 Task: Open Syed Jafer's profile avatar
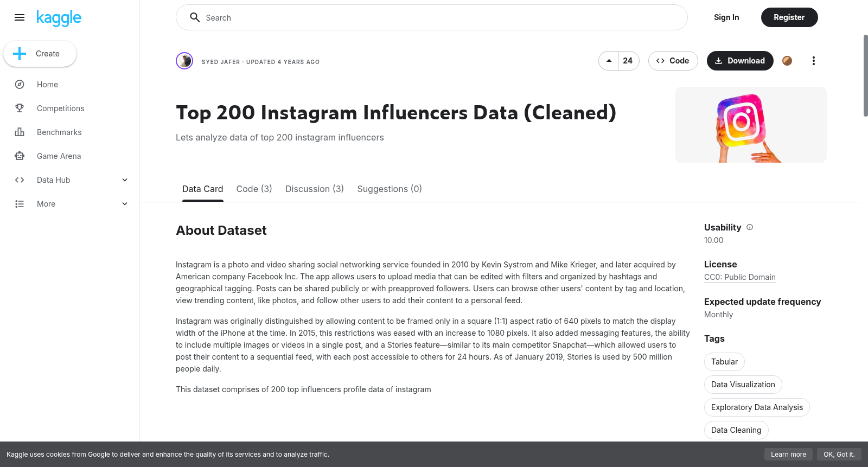coord(184,61)
